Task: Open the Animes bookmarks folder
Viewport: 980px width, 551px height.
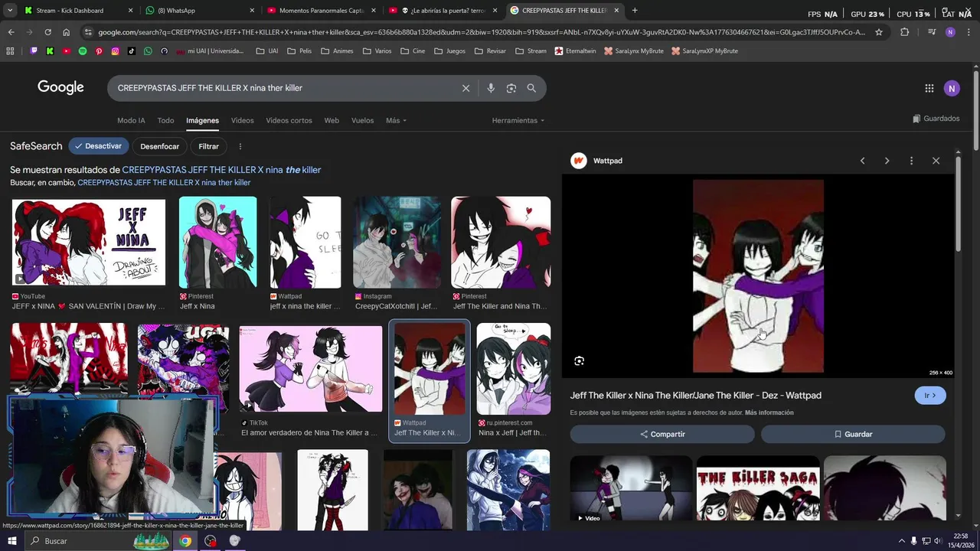Action: (x=337, y=51)
